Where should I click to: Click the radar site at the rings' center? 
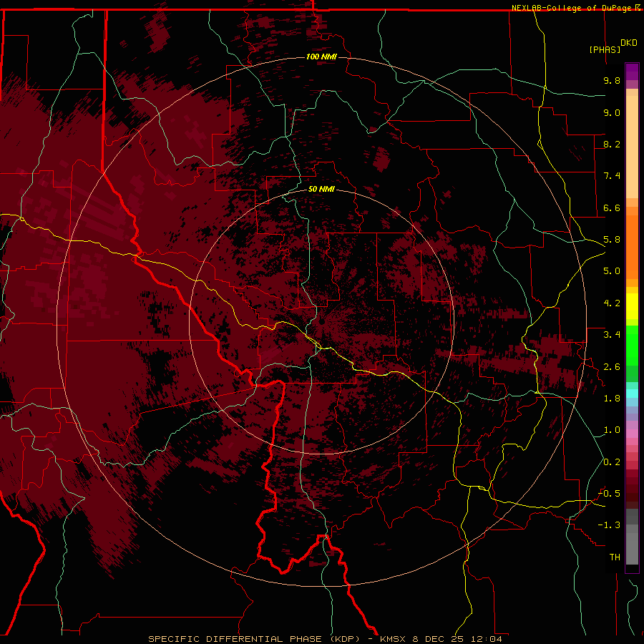(x=321, y=321)
